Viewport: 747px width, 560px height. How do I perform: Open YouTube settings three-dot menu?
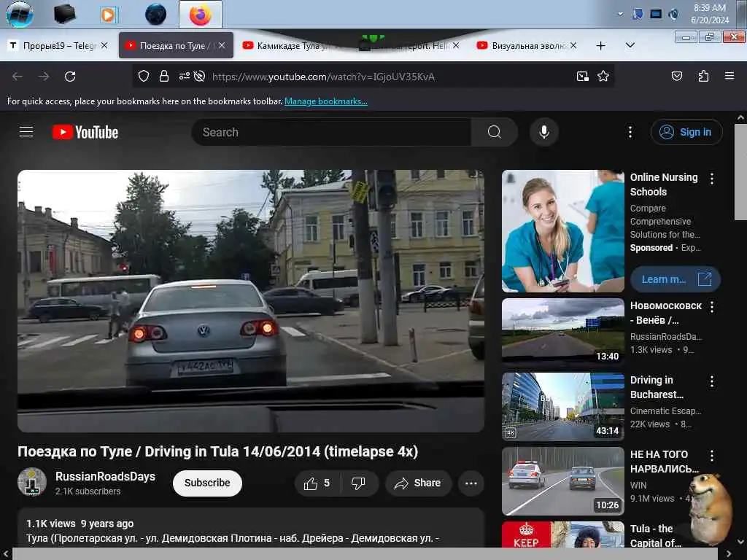coord(630,132)
